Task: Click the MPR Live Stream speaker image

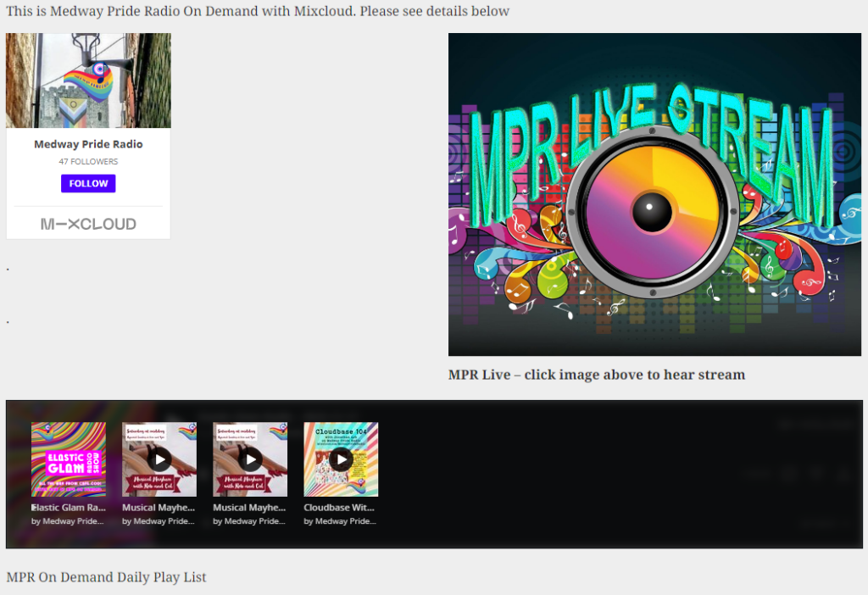Action: click(654, 194)
